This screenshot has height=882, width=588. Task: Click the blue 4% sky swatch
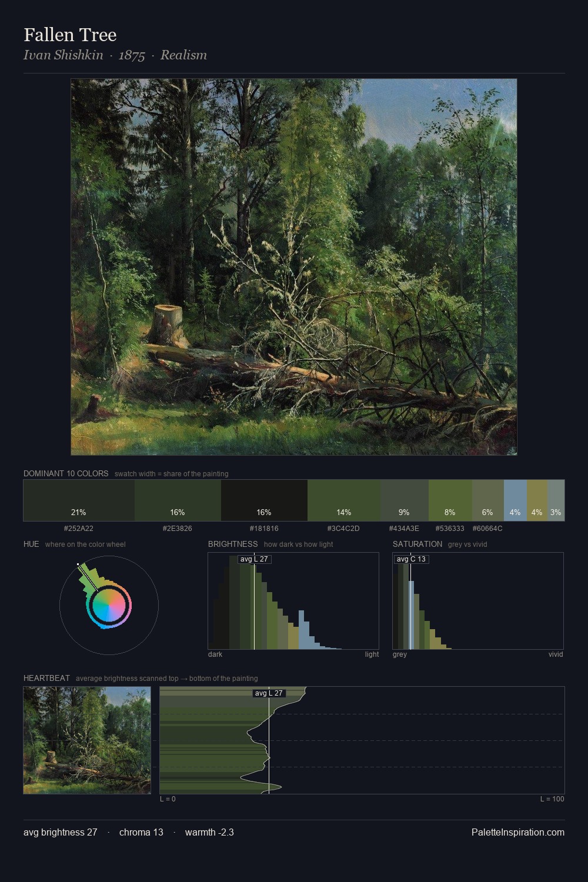(x=515, y=500)
